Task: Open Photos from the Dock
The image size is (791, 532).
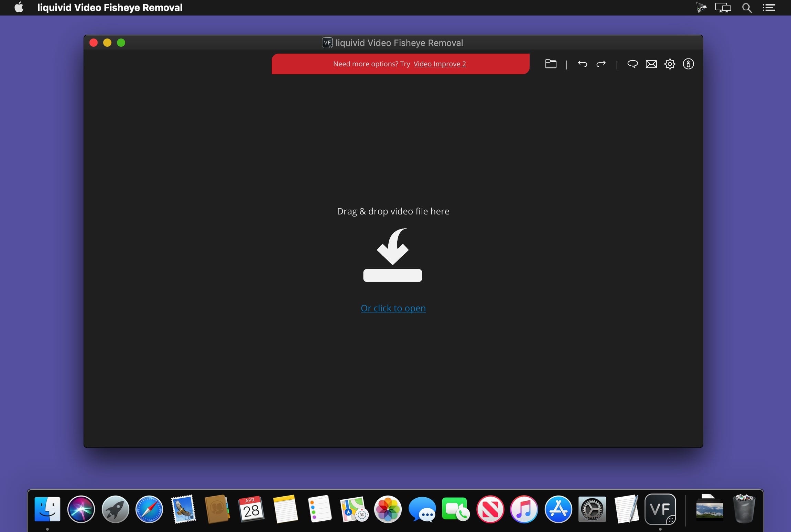Action: pos(388,509)
